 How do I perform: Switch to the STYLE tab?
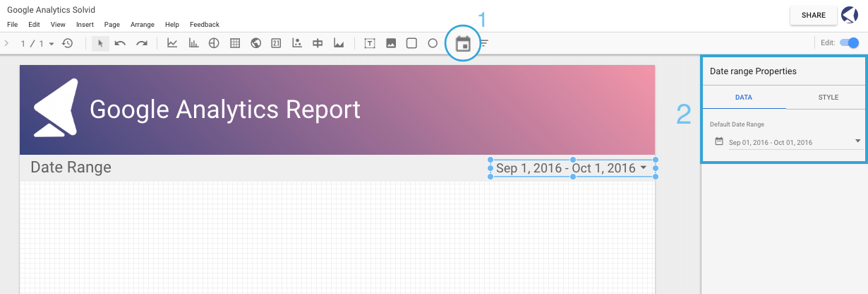(x=828, y=97)
